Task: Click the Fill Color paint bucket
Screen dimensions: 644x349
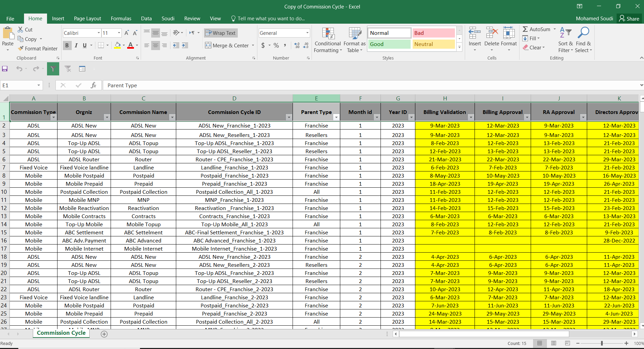Action: pyautogui.click(x=117, y=45)
